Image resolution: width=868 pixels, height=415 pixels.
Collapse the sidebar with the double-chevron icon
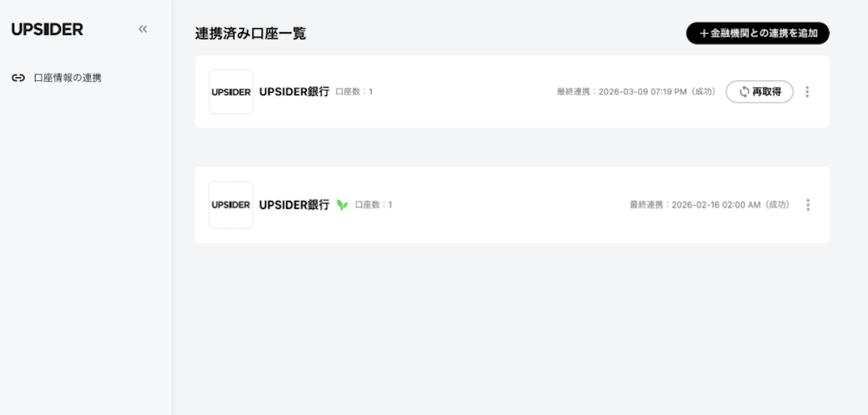tap(143, 29)
